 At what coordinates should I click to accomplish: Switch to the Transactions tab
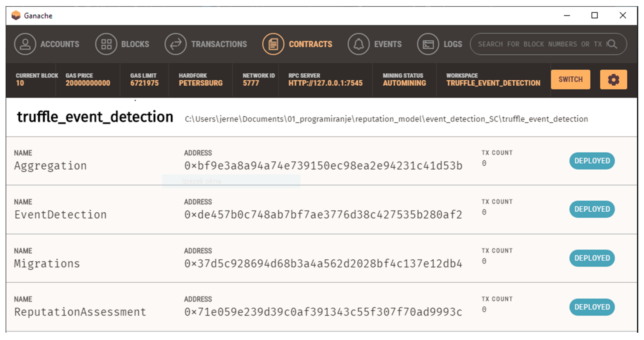click(x=219, y=44)
